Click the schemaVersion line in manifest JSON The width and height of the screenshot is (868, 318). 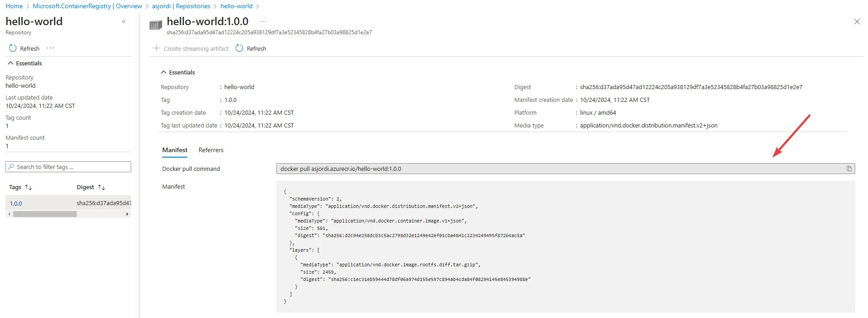pos(315,199)
